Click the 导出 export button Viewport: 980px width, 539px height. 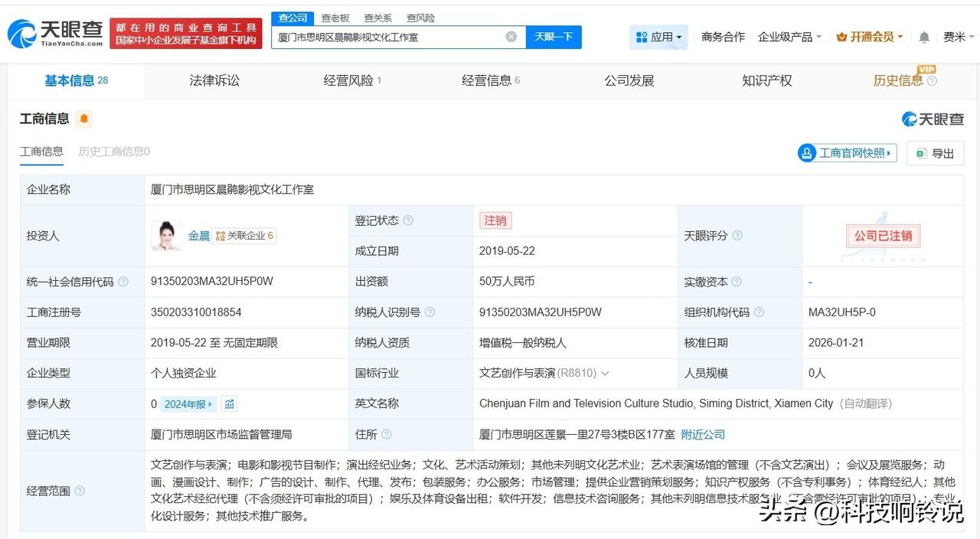[935, 153]
